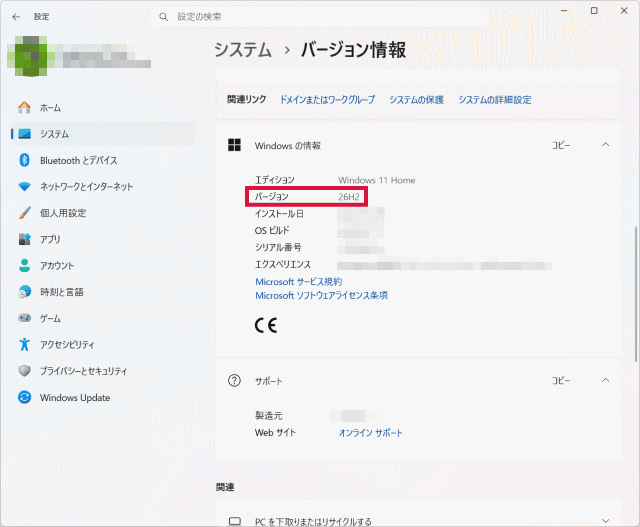The image size is (640, 527).
Task: Click the question mark サポート icon
Action: pyautogui.click(x=234, y=380)
